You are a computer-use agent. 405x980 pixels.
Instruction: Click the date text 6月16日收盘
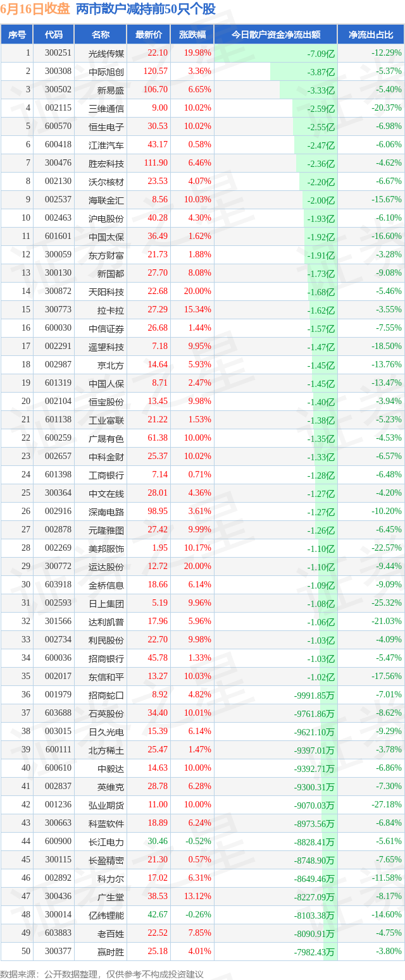point(35,9)
